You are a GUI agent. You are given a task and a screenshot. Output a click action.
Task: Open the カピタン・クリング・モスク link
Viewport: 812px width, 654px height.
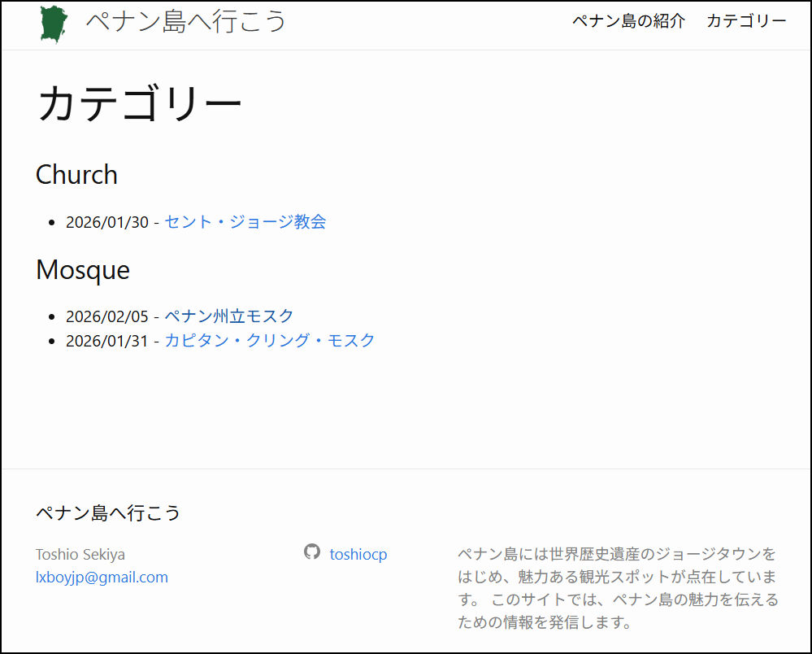[x=269, y=340]
